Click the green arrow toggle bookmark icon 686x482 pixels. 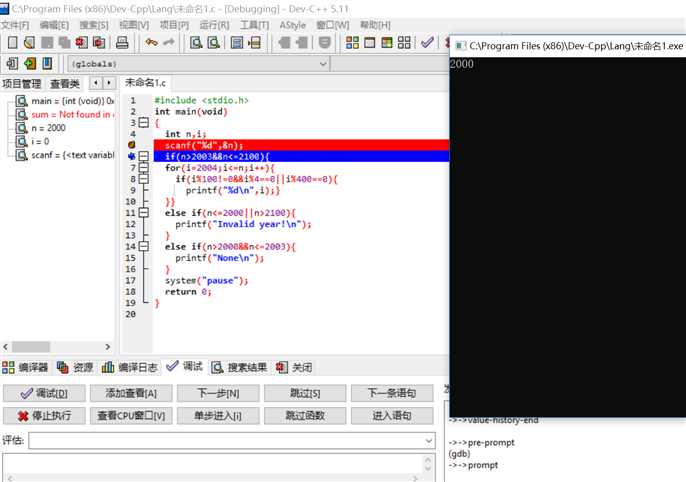pos(30,64)
